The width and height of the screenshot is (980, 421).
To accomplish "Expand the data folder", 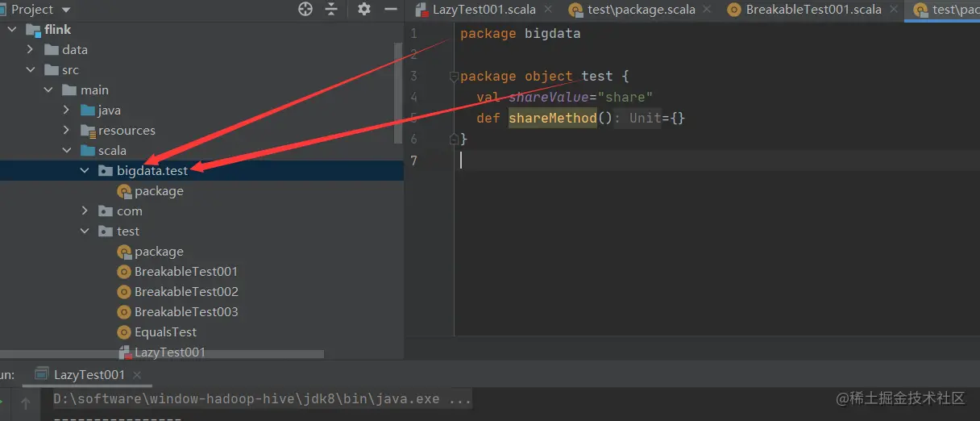I will [x=31, y=49].
